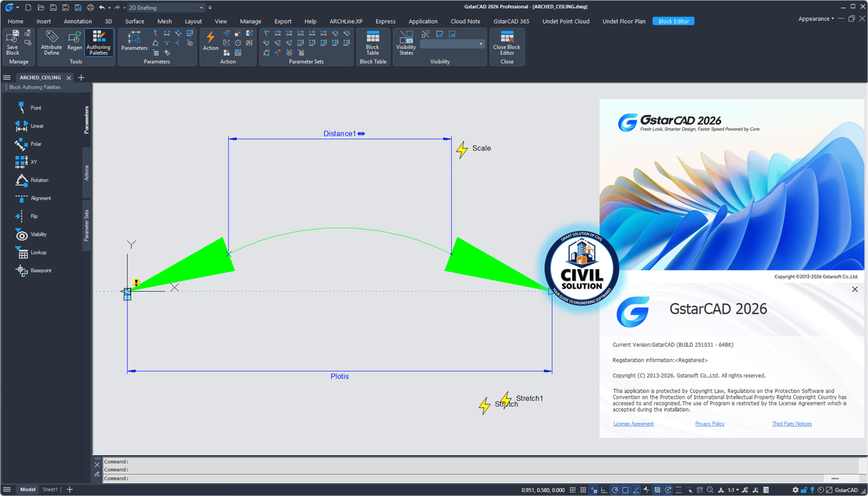Switch to Parameter Sets palette tab
This screenshot has width=868, height=496.
tap(87, 225)
